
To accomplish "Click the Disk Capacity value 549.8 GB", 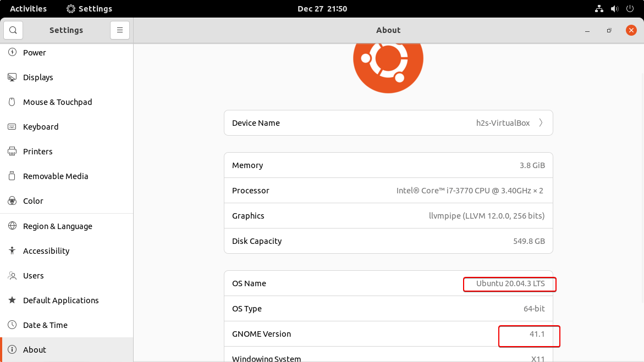I will pyautogui.click(x=529, y=241).
